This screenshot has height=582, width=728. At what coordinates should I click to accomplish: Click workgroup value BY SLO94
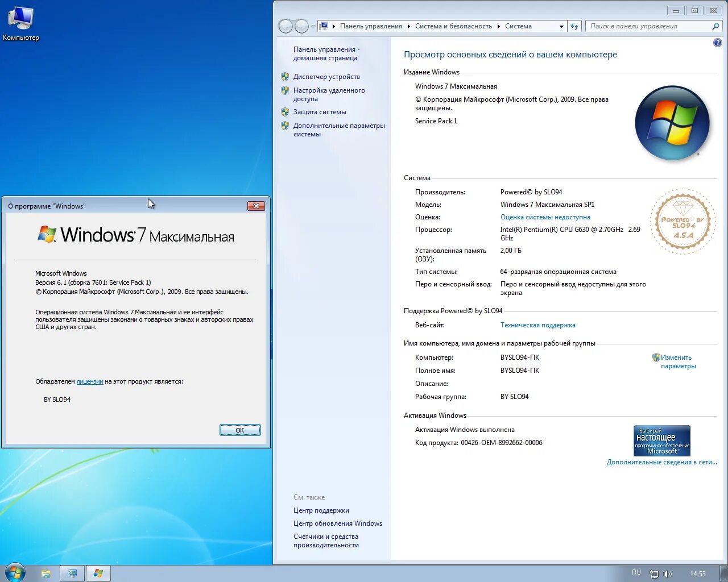click(x=515, y=397)
